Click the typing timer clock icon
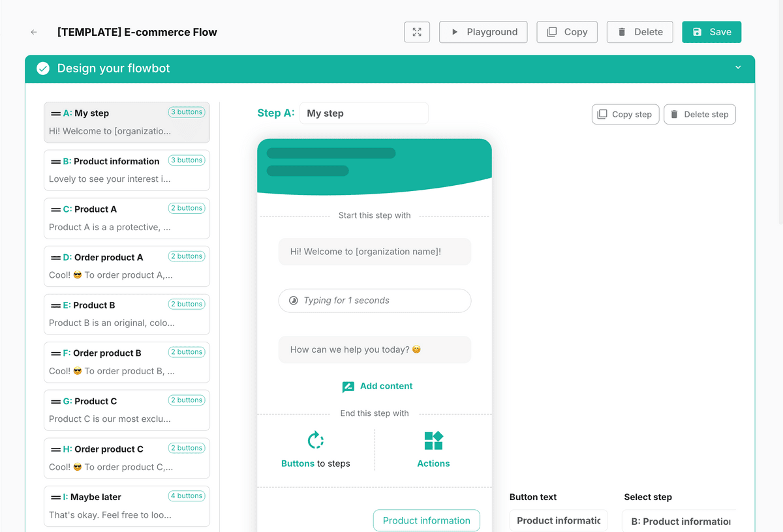Screen dimensions: 783x532 [x=293, y=301]
